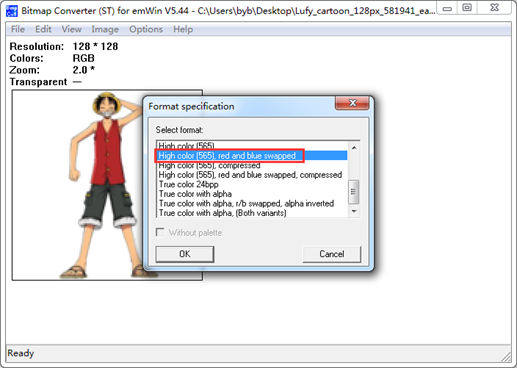
Task: Open the View menu
Action: click(71, 29)
